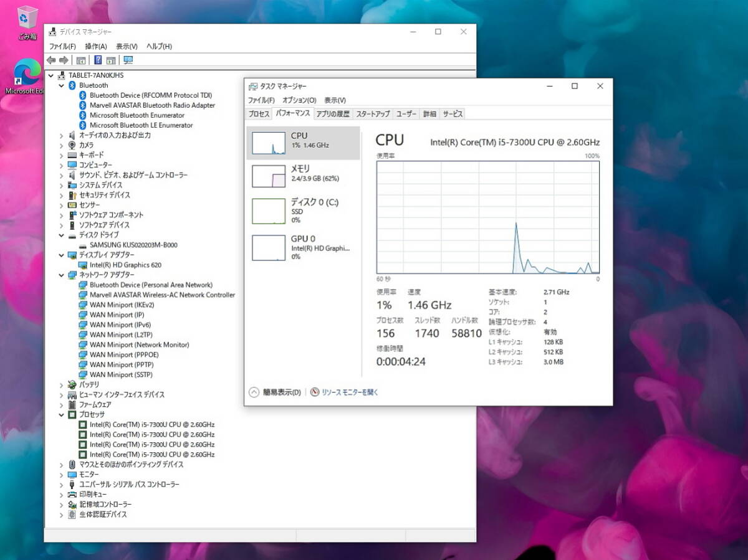Click the scan for hardware changes monitor icon
This screenshot has width=748, height=560.
(x=128, y=60)
